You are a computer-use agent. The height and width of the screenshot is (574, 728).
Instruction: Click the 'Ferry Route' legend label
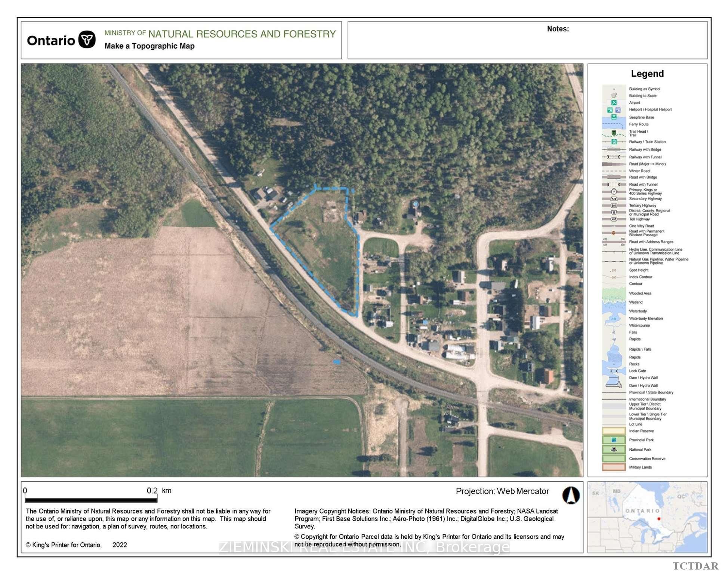[x=639, y=124]
